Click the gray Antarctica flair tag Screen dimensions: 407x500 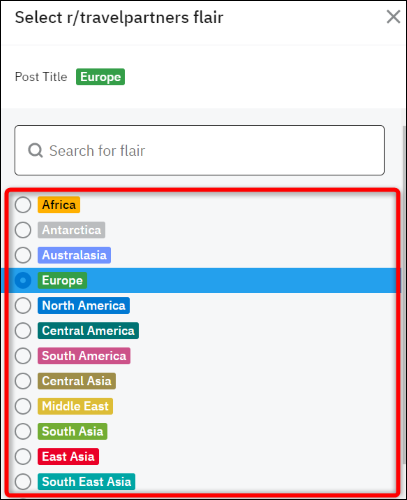pyautogui.click(x=71, y=230)
